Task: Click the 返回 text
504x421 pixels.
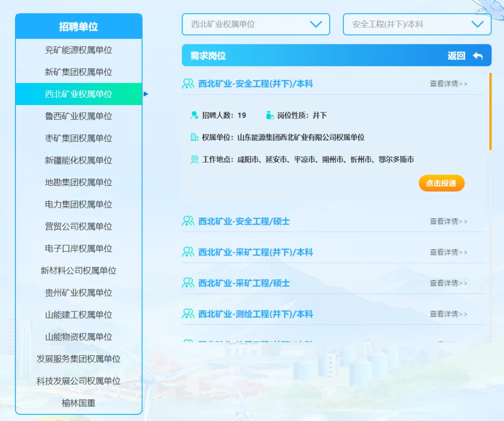Action: [x=456, y=56]
